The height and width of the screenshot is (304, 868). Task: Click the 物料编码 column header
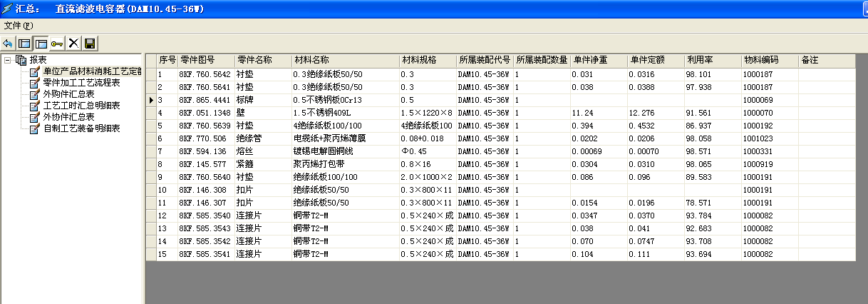tap(761, 60)
